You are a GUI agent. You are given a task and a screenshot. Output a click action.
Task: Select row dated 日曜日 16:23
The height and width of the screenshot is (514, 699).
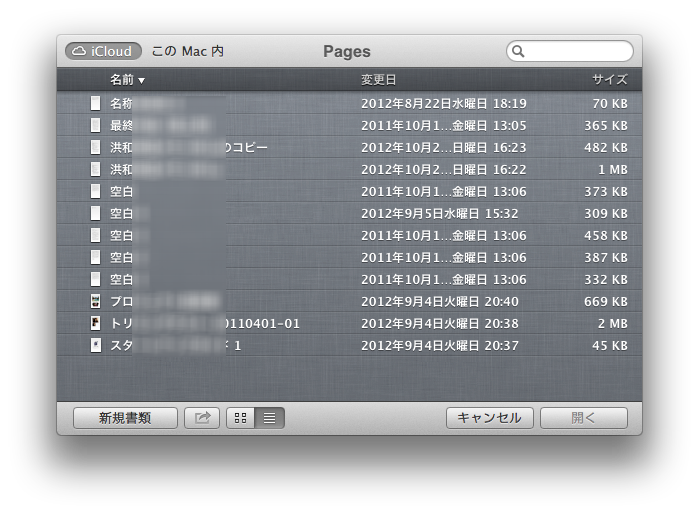350,147
